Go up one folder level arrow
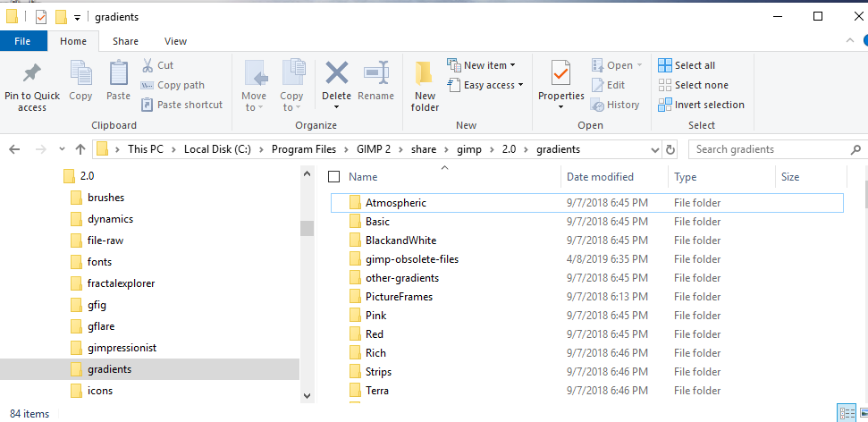The height and width of the screenshot is (422, 868). pyautogui.click(x=80, y=149)
